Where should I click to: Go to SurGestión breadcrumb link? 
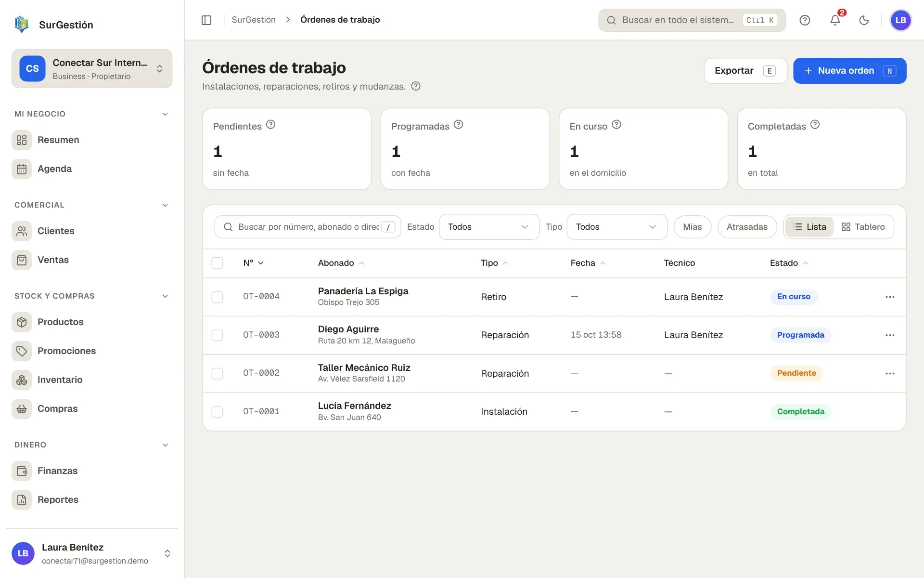click(x=254, y=20)
